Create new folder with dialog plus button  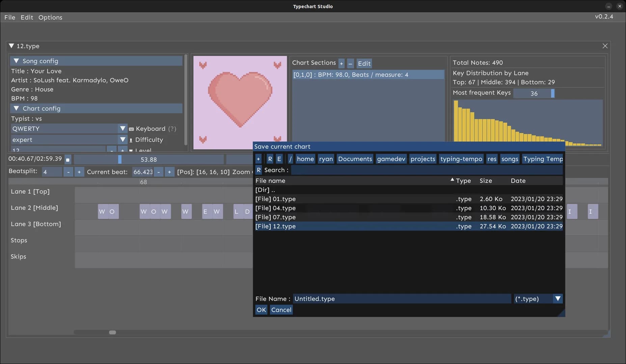click(258, 159)
